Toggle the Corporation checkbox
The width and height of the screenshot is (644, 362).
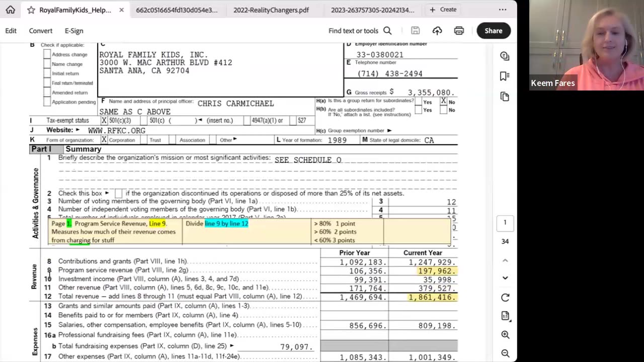click(x=104, y=140)
